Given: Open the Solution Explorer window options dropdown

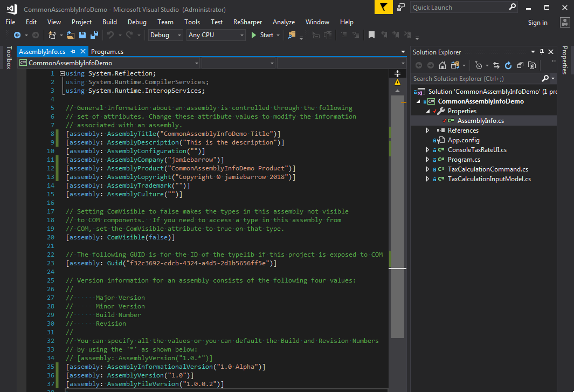Looking at the screenshot, I should click(532, 52).
